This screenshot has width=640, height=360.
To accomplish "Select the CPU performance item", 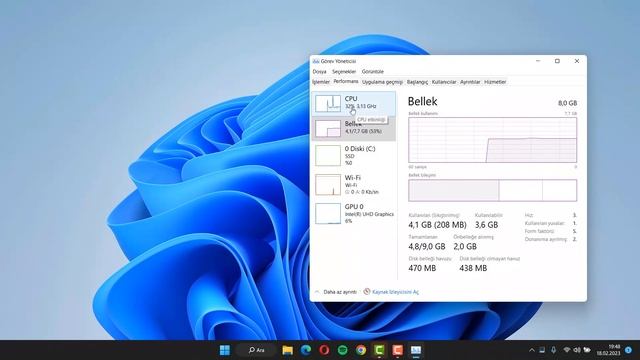I will (x=353, y=103).
